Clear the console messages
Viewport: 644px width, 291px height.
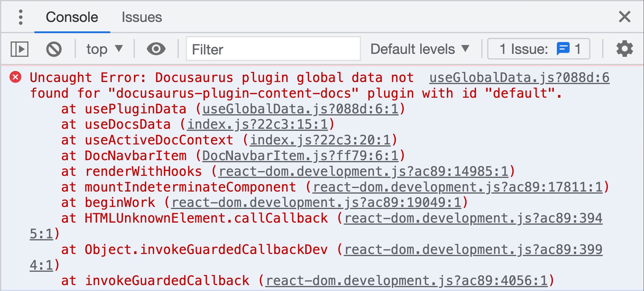(x=54, y=49)
